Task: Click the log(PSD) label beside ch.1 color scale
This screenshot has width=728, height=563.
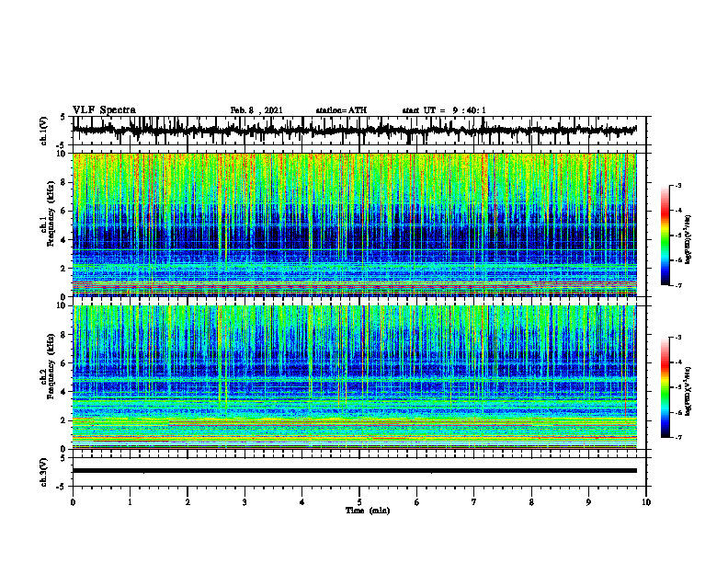Action: [x=688, y=239]
